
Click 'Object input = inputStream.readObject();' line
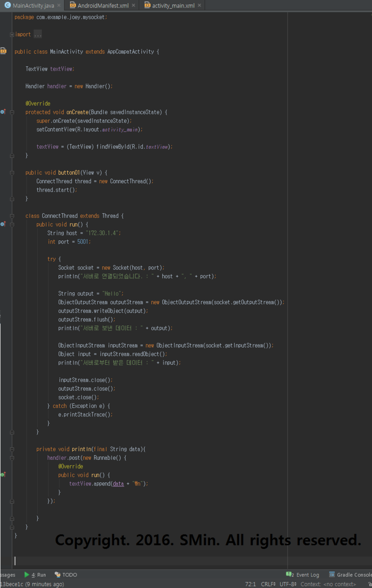tap(113, 354)
